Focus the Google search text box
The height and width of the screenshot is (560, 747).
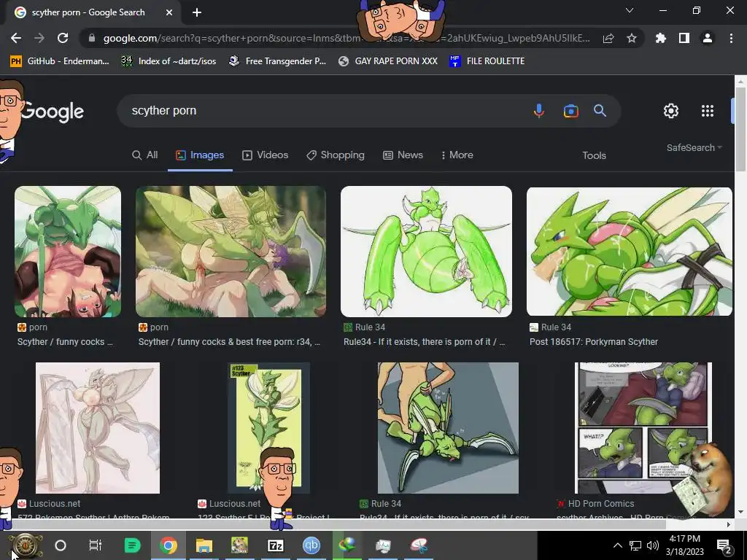[x=324, y=111]
